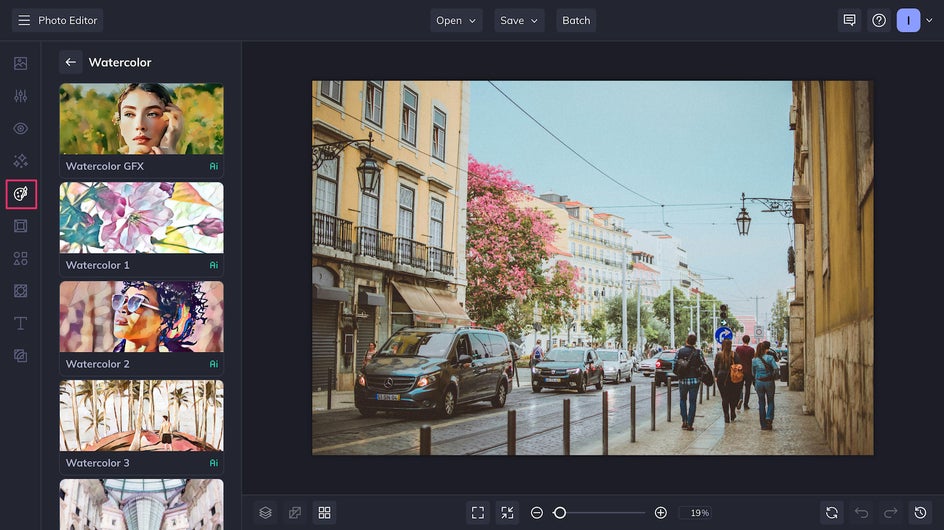
Task: Open the Artsy effects palette icon
Action: coord(21,193)
